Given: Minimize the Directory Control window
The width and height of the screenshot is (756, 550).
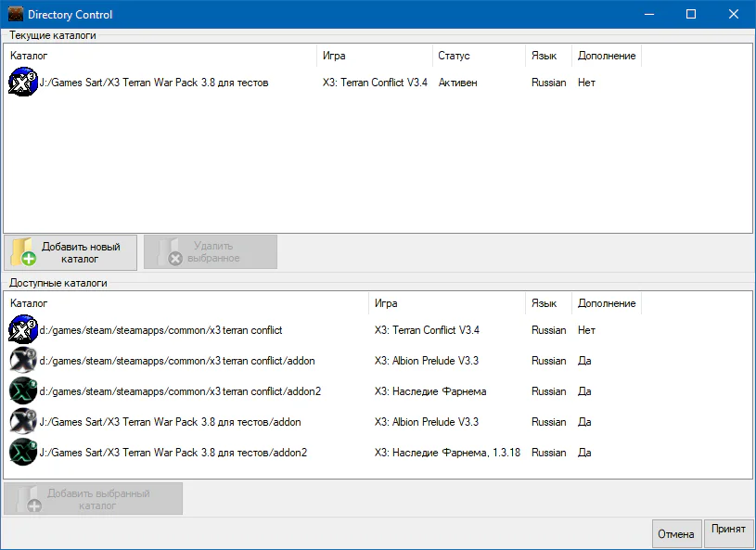Looking at the screenshot, I should [649, 14].
